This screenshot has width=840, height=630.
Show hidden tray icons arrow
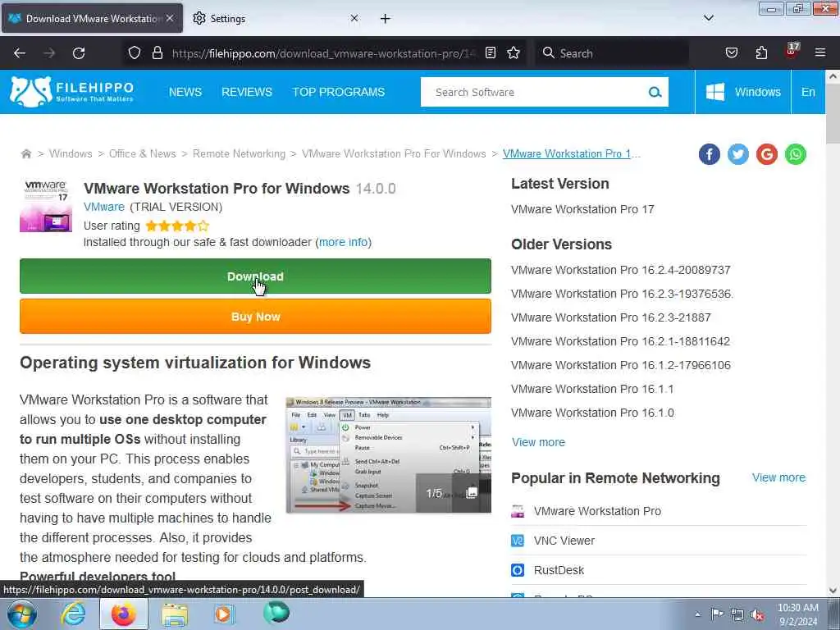[x=697, y=614]
